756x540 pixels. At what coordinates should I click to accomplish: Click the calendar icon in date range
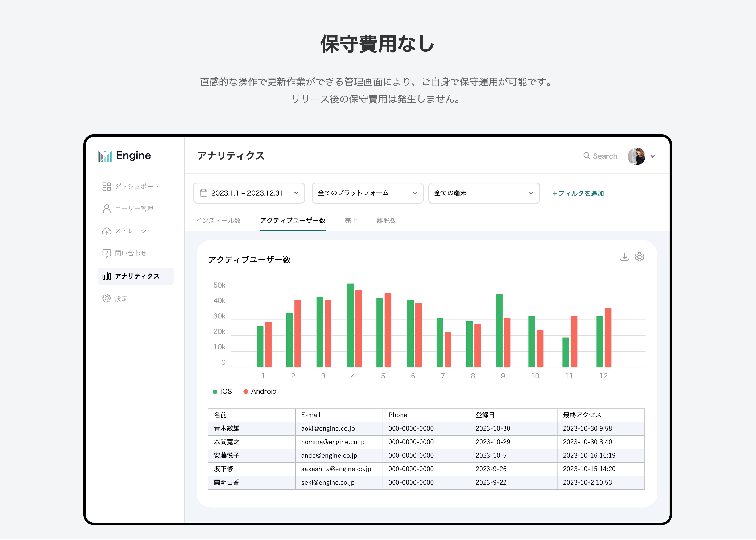pos(203,193)
